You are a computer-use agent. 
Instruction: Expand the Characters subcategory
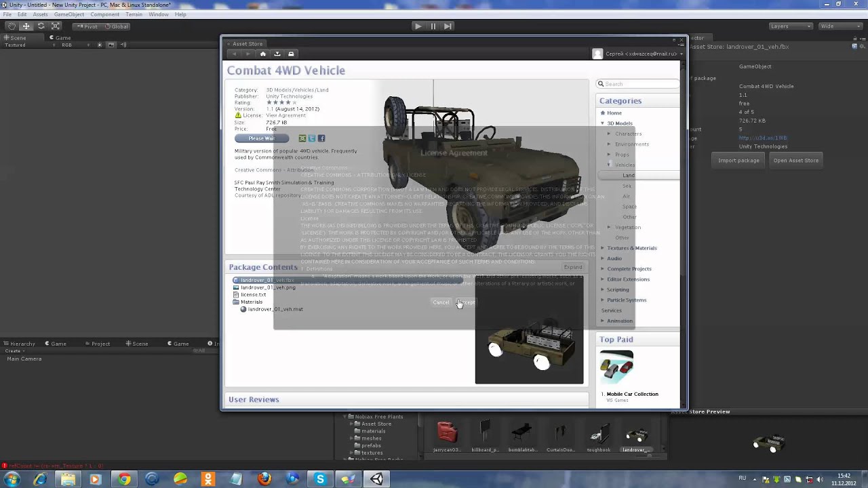point(609,134)
